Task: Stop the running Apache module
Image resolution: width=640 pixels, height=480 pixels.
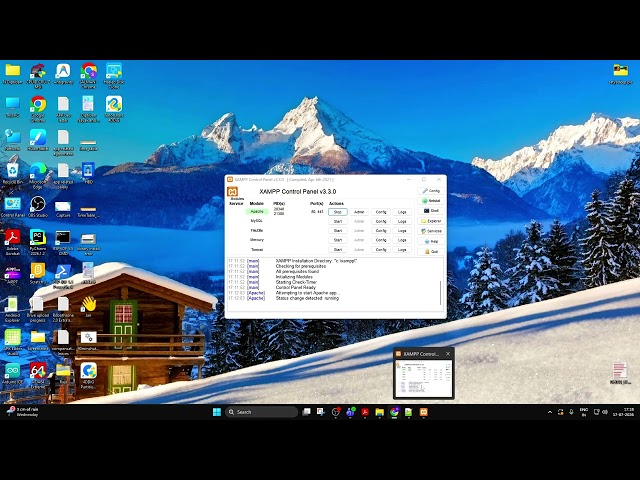Action: coord(338,212)
